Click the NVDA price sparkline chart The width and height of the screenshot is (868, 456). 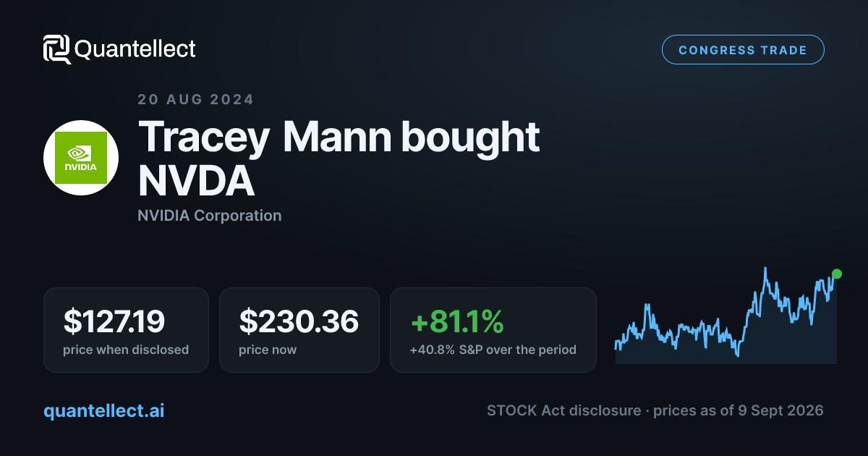pos(726,316)
